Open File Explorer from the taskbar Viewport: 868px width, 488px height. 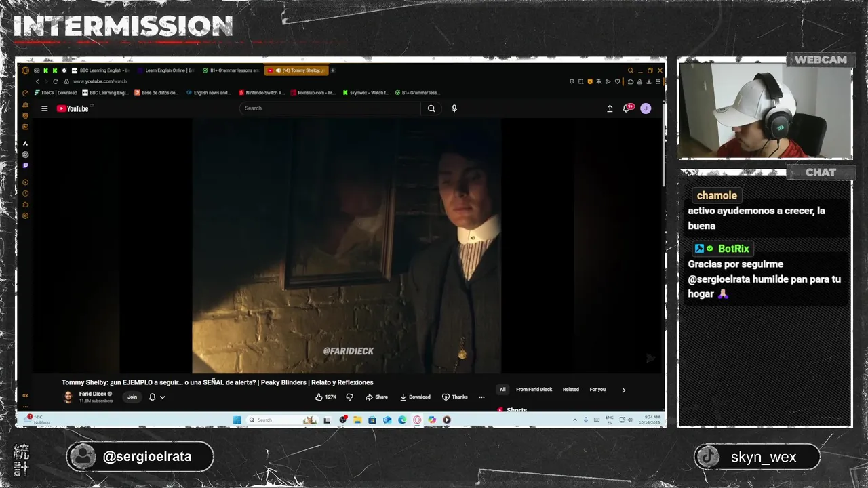(x=357, y=420)
